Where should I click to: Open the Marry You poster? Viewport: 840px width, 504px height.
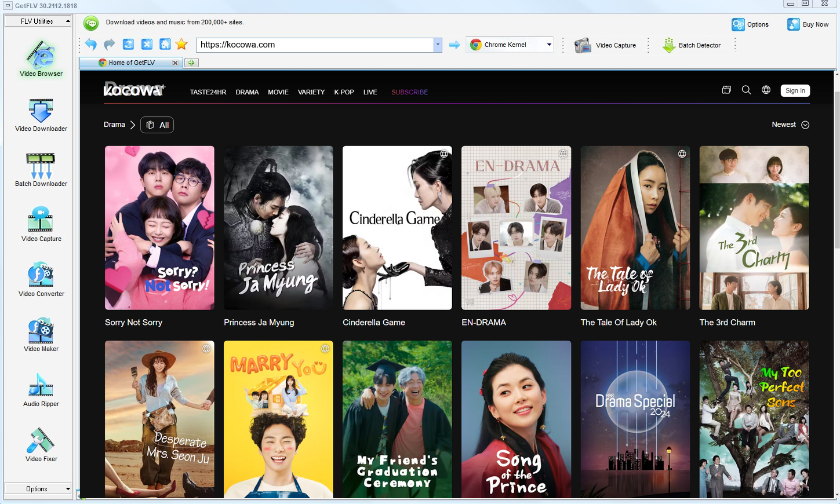pyautogui.click(x=278, y=419)
